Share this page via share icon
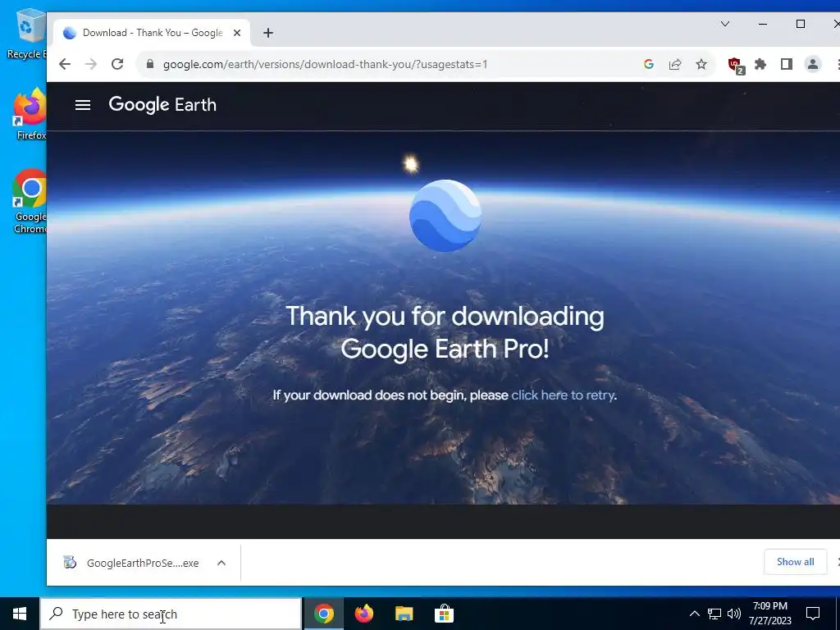 (675, 64)
